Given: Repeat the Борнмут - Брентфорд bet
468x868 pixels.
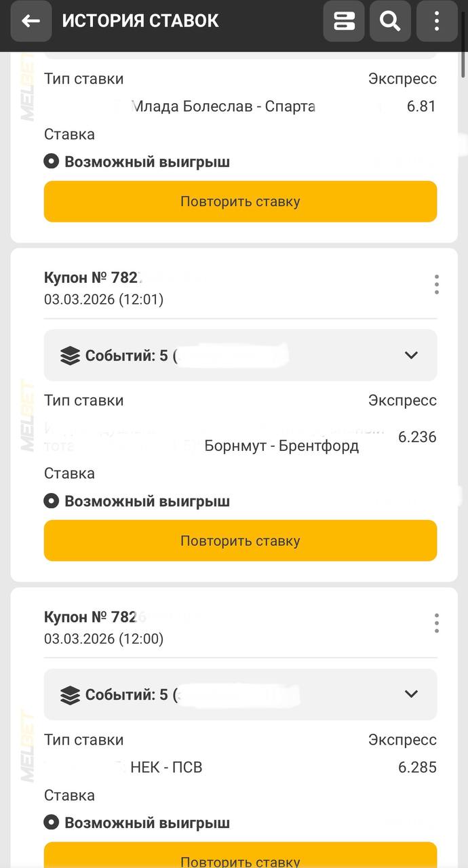Looking at the screenshot, I should 240,540.
